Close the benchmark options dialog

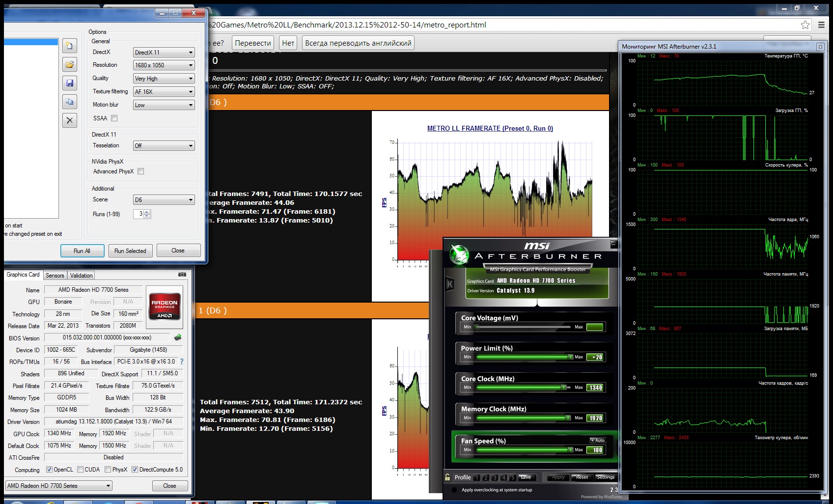(178, 251)
